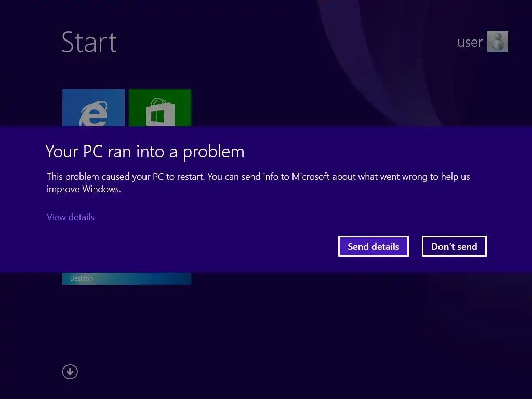Image resolution: width=532 pixels, height=399 pixels.
Task: Open the Desktop tile
Action: [127, 278]
